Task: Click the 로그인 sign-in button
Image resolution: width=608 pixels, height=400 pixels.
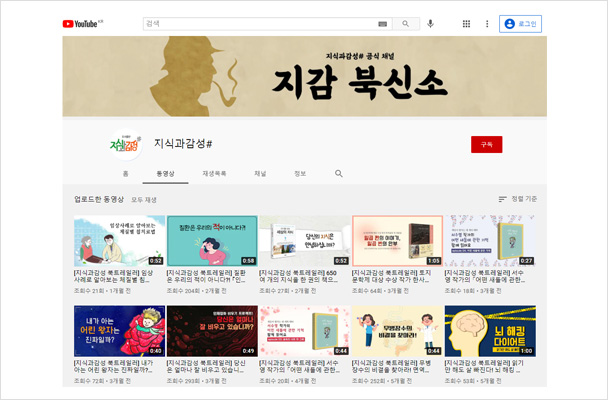Action: [520, 24]
